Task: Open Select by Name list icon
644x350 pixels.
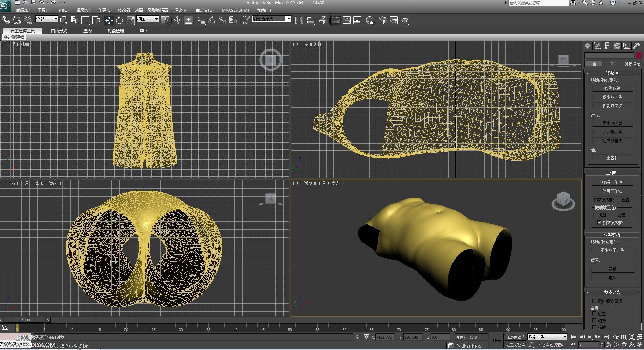Action: coord(74,20)
